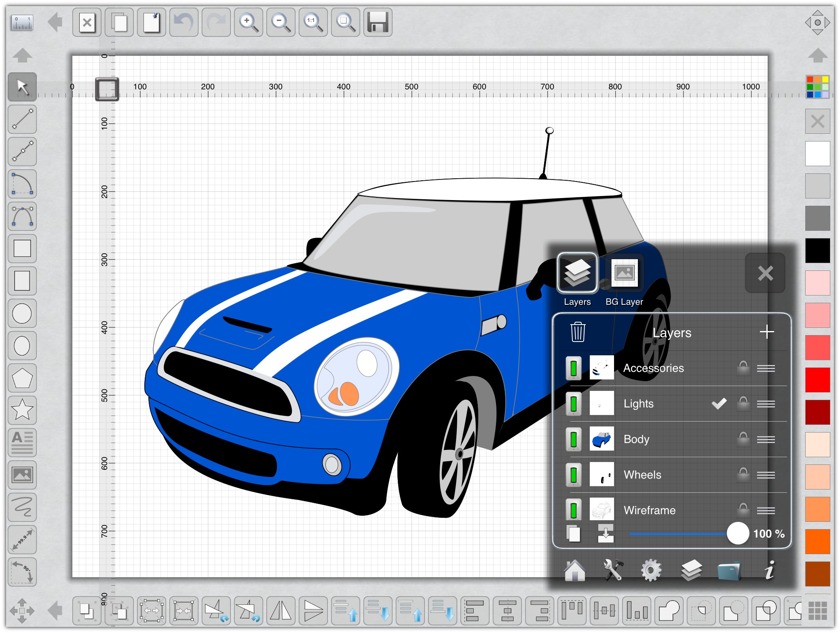Add a new layer with plus button
Screen dimensions: 840x633
766,332
